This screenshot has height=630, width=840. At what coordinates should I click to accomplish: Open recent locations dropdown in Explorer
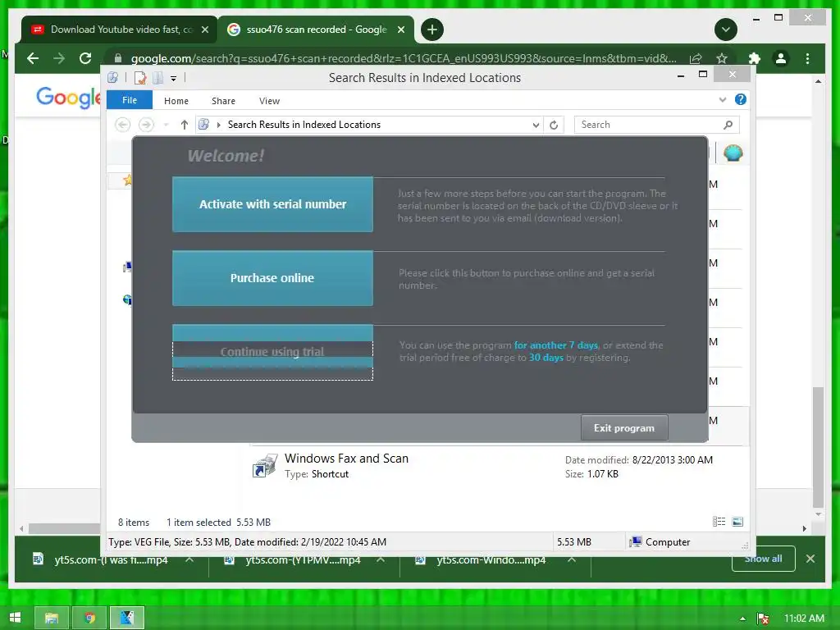pyautogui.click(x=166, y=125)
